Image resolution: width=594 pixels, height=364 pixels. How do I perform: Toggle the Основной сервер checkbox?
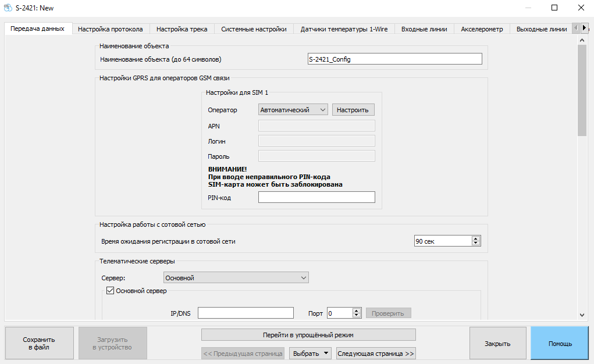(110, 291)
